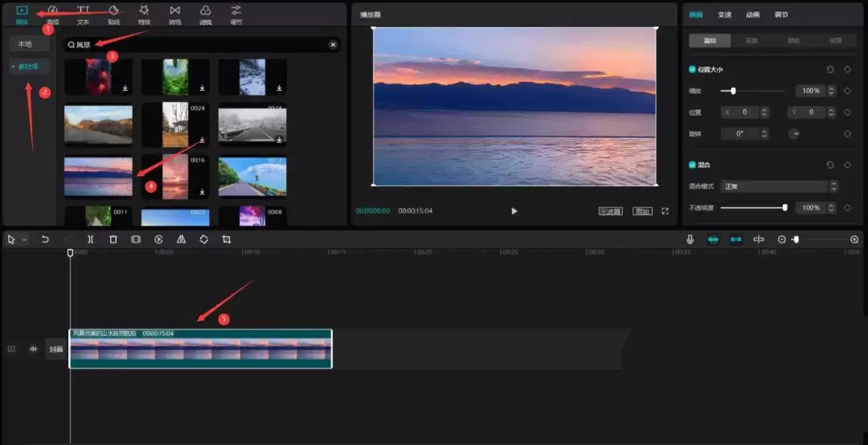Click the 封面 cover button on the timeline
This screenshot has width=868, height=445.
55,349
